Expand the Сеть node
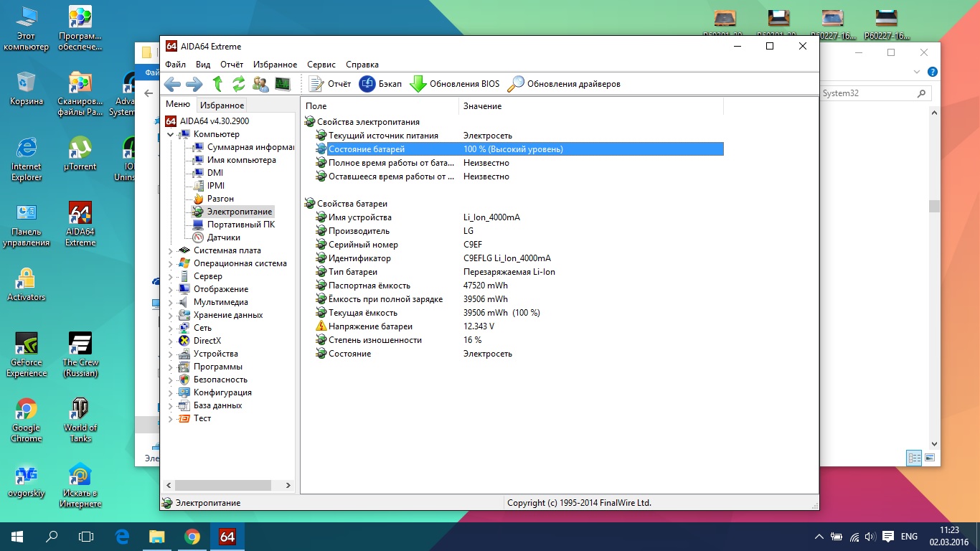Screen dimensions: 980x551 pyautogui.click(x=171, y=328)
